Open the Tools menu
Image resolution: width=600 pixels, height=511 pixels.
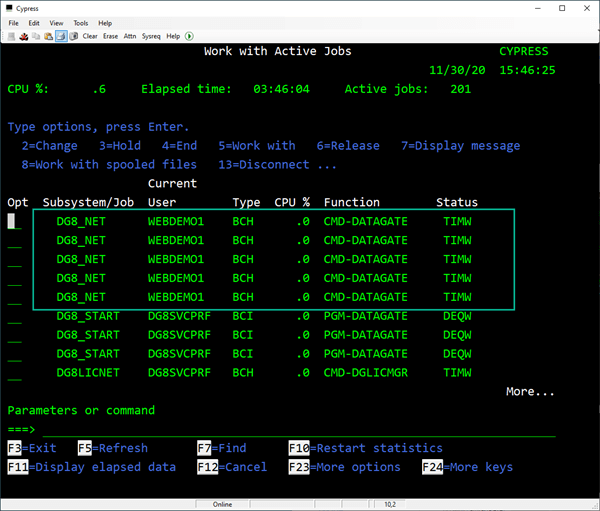pos(80,22)
